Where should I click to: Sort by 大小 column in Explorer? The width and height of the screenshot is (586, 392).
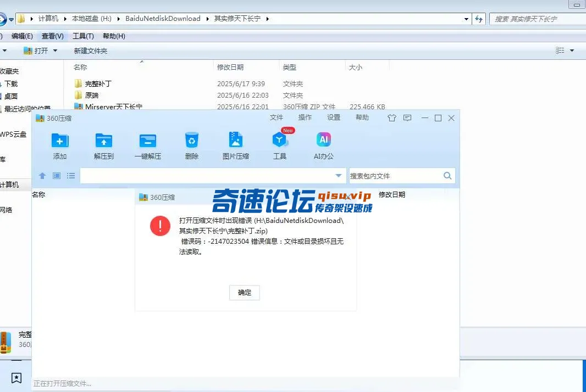click(x=356, y=67)
